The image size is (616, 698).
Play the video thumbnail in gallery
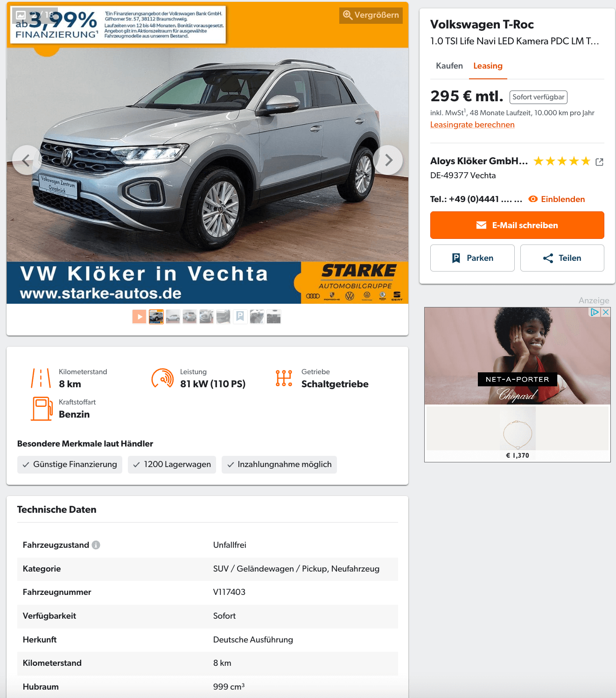coord(139,317)
